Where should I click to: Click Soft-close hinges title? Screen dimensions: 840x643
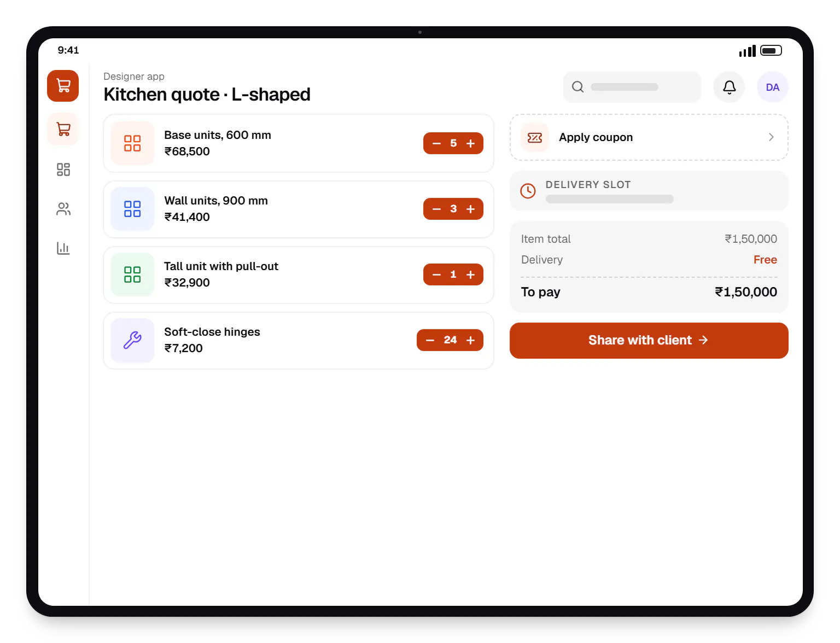point(212,332)
